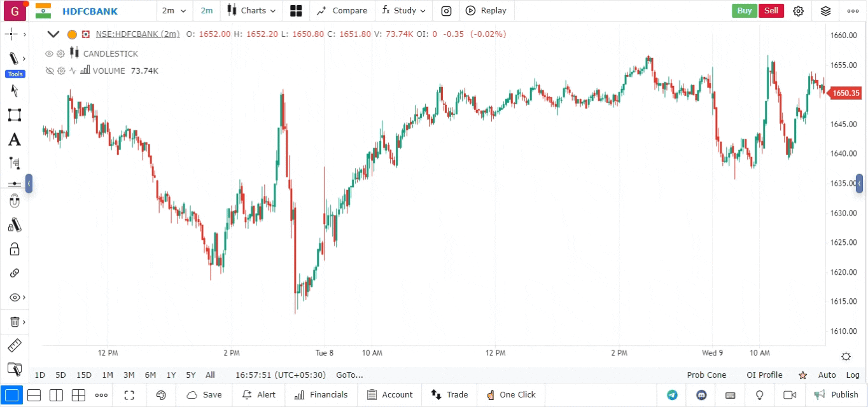Click the orange symbol color dot
The image size is (868, 407).
click(x=72, y=34)
